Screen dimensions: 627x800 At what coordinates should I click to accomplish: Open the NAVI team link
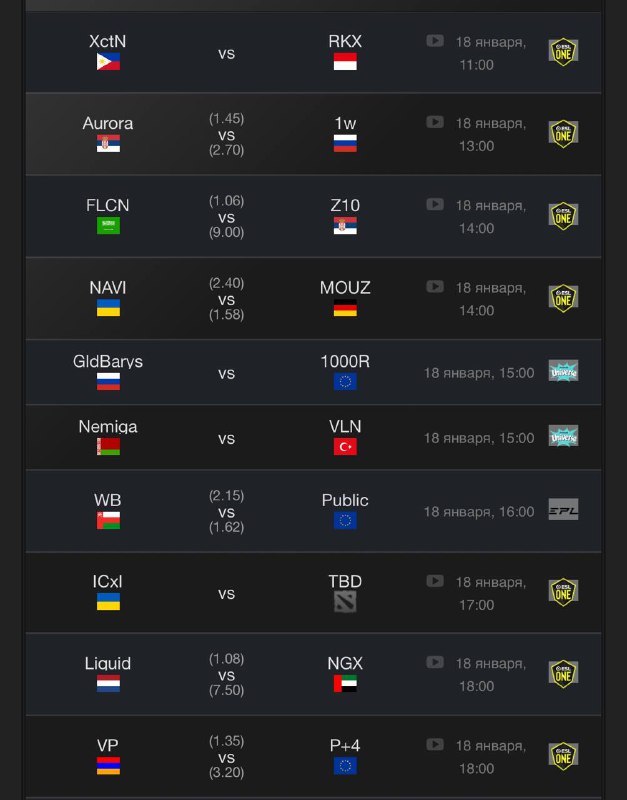point(108,288)
